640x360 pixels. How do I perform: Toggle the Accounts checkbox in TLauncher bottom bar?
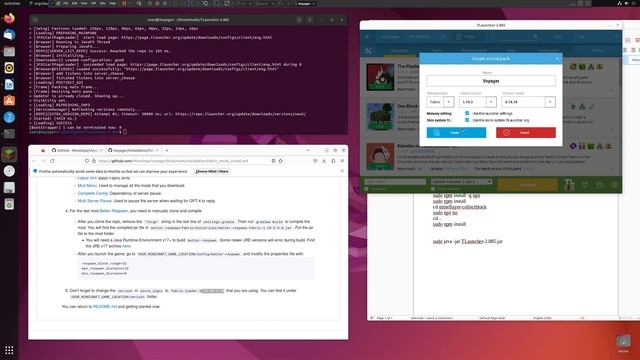point(367,189)
